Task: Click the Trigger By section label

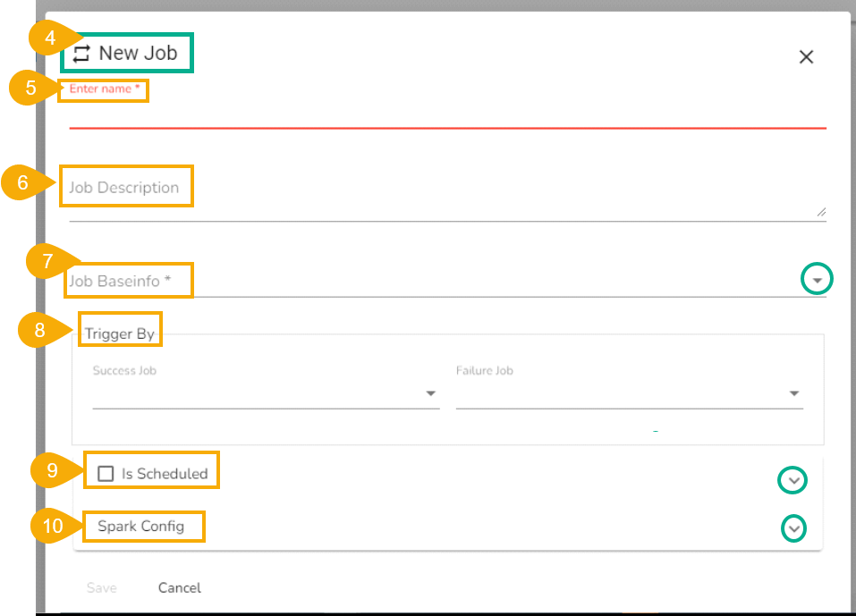Action: pyautogui.click(x=120, y=334)
